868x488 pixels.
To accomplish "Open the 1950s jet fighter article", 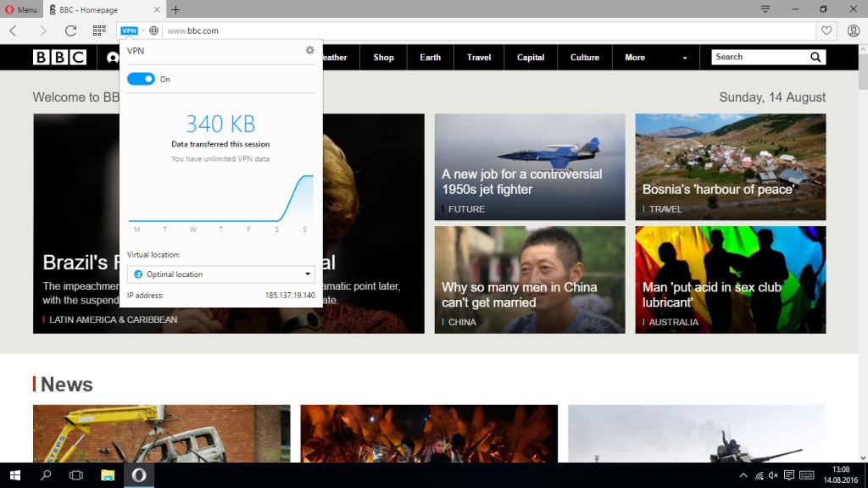I will 521,181.
